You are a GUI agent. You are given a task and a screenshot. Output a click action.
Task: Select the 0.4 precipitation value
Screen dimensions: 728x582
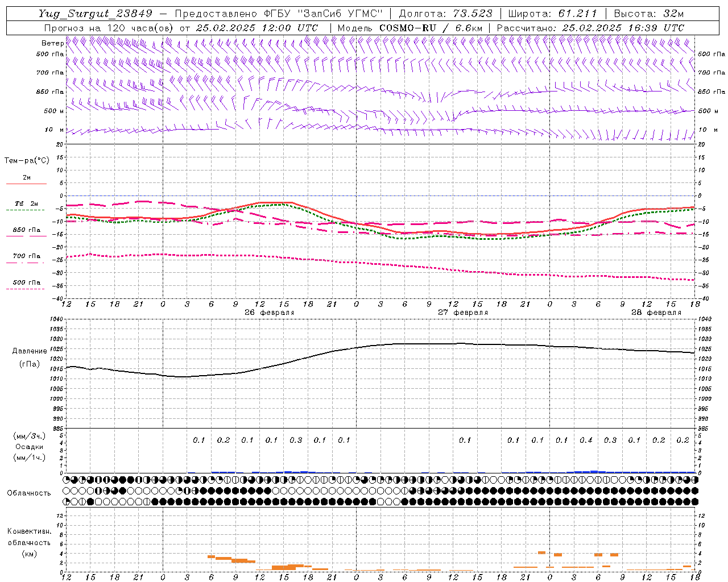tap(586, 440)
